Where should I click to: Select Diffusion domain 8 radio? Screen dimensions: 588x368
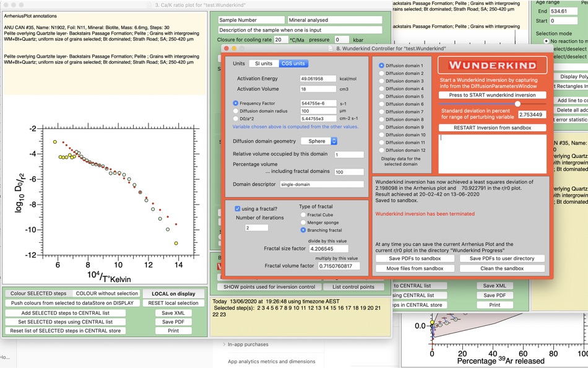point(381,120)
